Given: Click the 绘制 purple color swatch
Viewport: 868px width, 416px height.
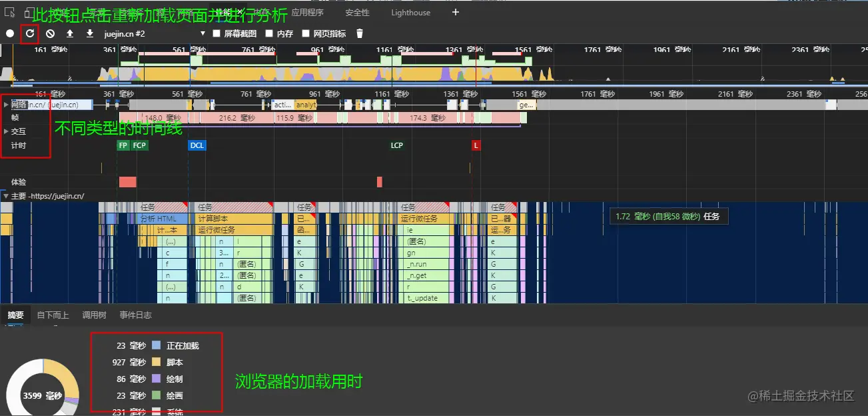Looking at the screenshot, I should (x=156, y=379).
